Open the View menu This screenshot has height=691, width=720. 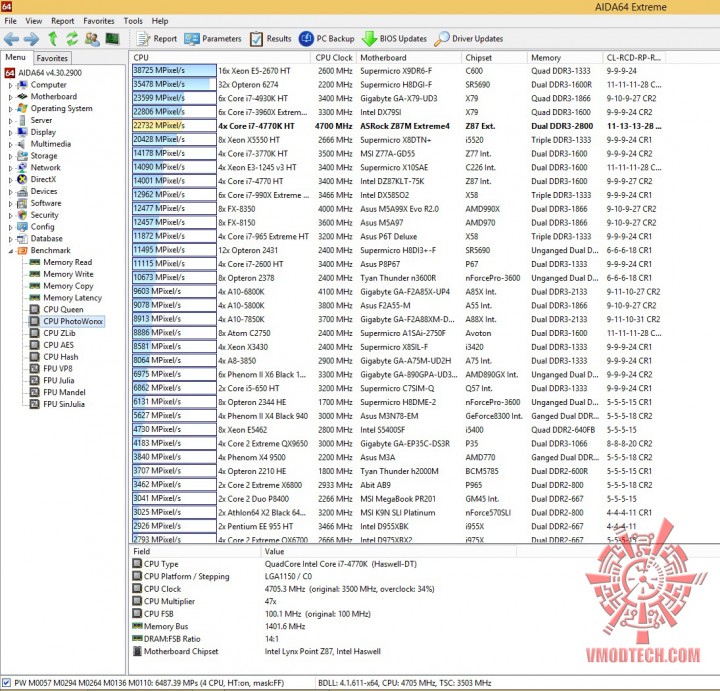coord(34,21)
